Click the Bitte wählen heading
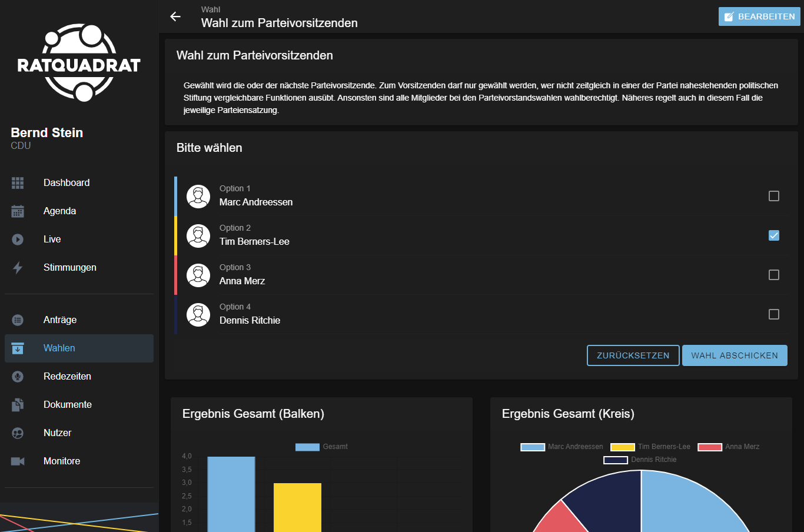 click(209, 148)
